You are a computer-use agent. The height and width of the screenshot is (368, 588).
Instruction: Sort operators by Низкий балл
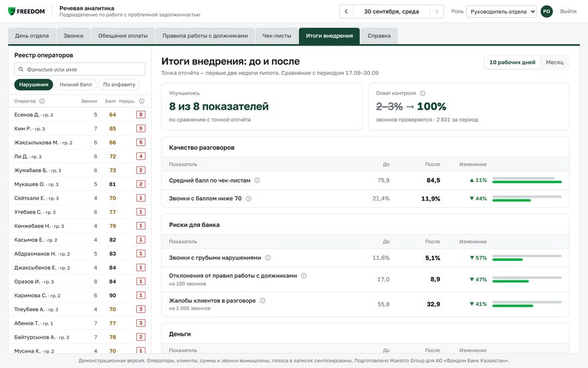(76, 84)
